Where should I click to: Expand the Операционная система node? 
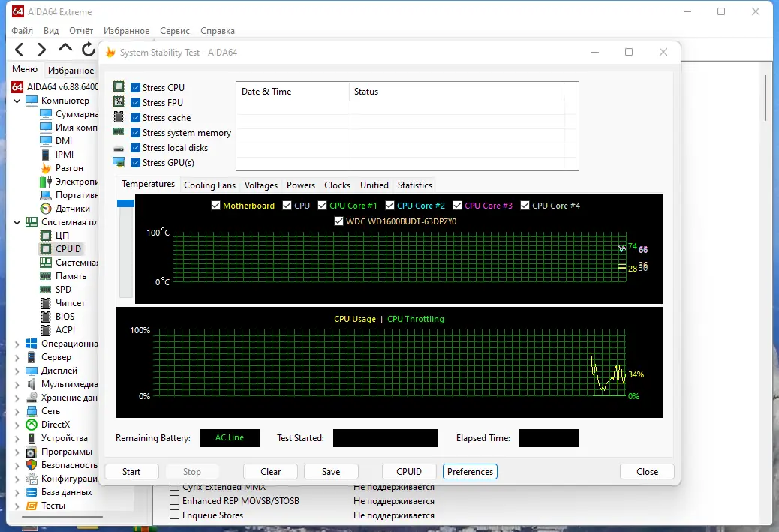pos(17,344)
